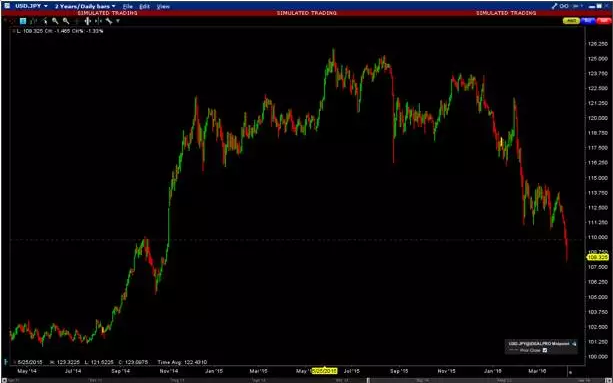The width and height of the screenshot is (613, 383).
Task: Click the title bar wrench configure icon
Action: tap(554, 6)
